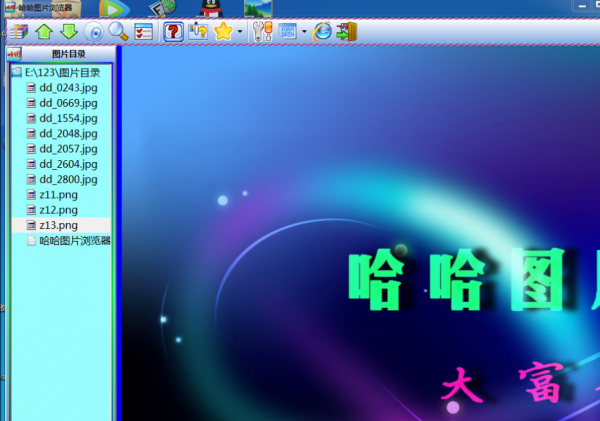Viewport: 600px width, 421px height.
Task: Minimize the 哈哈图片浏览器 window
Action: pos(582,6)
